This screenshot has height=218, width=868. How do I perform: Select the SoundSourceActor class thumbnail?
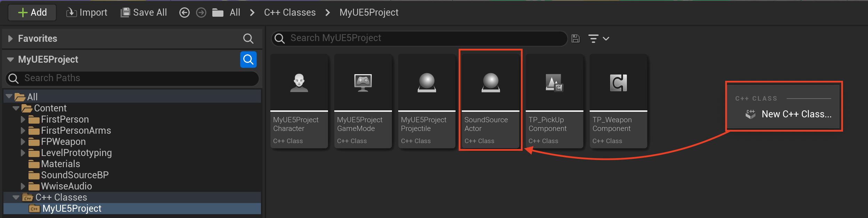point(491,101)
